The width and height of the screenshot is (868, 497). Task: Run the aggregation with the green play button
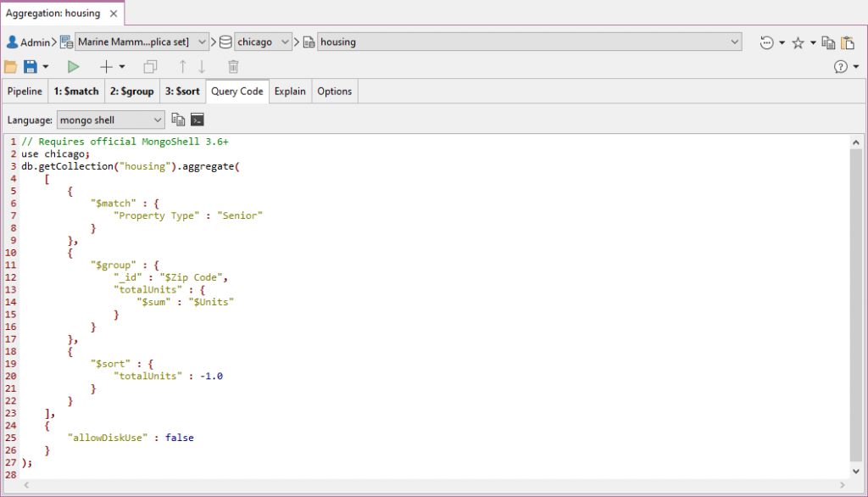pyautogui.click(x=74, y=66)
